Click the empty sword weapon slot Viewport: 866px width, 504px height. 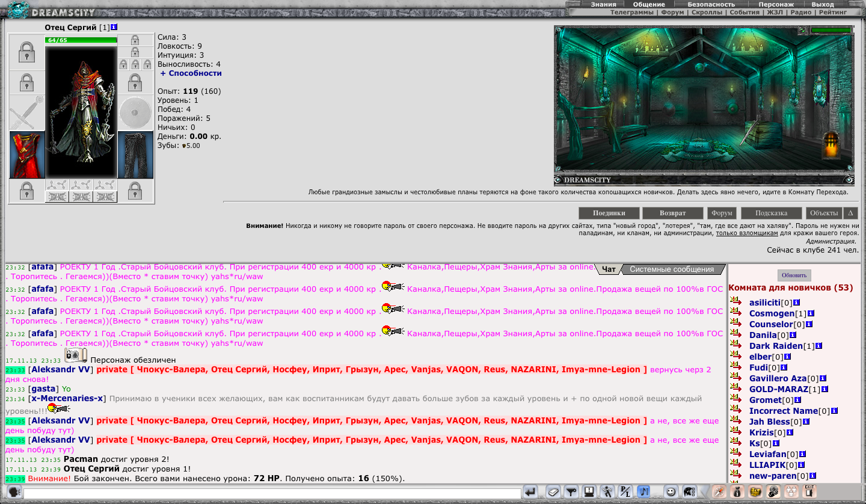27,112
